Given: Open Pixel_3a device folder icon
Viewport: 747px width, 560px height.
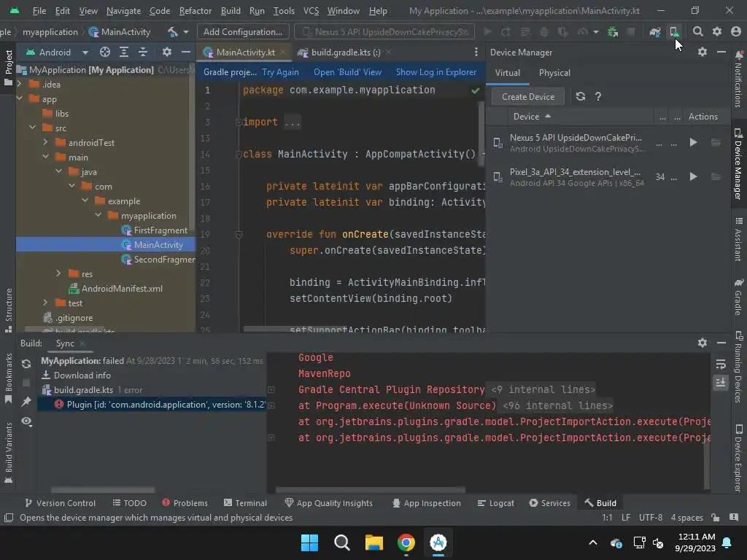Looking at the screenshot, I should click(x=716, y=176).
